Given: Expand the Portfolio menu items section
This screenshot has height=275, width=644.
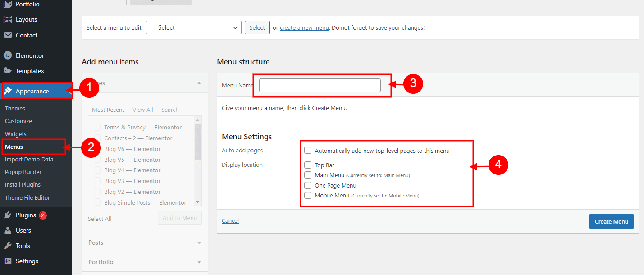Looking at the screenshot, I should [145, 262].
